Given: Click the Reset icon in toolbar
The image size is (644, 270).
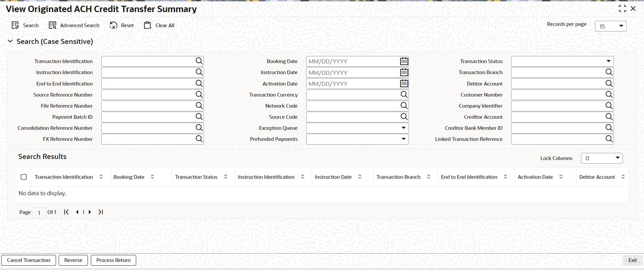Looking at the screenshot, I should pyautogui.click(x=113, y=25).
